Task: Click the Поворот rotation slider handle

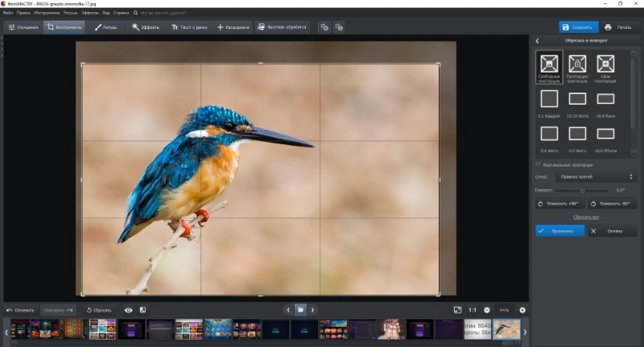Action: (x=582, y=191)
